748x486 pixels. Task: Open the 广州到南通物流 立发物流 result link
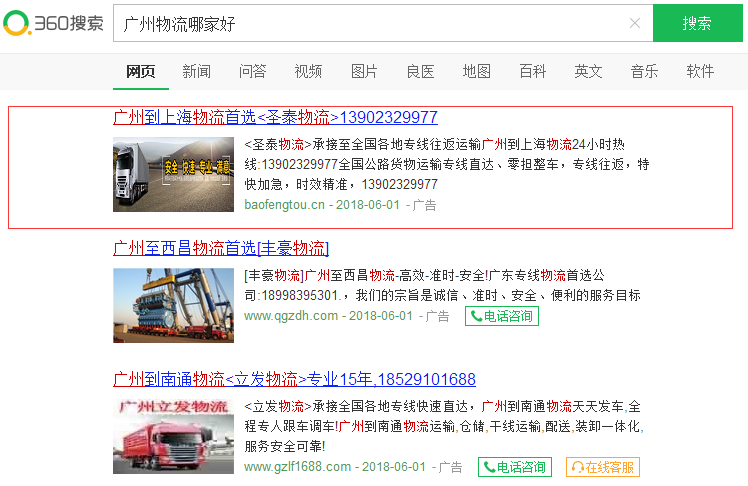pyautogui.click(x=294, y=379)
